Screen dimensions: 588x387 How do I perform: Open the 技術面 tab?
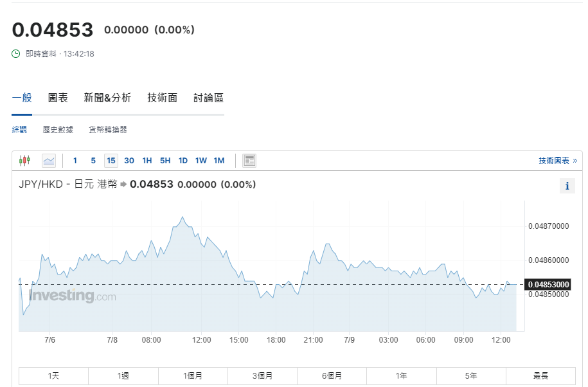pyautogui.click(x=162, y=98)
